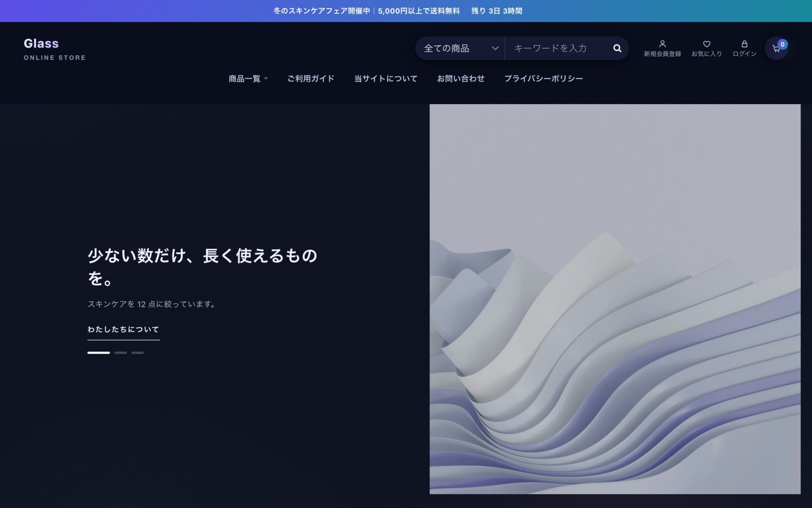This screenshot has height=508, width=812.
Task: Open the ご利用ガイド menu item
Action: pyautogui.click(x=311, y=79)
